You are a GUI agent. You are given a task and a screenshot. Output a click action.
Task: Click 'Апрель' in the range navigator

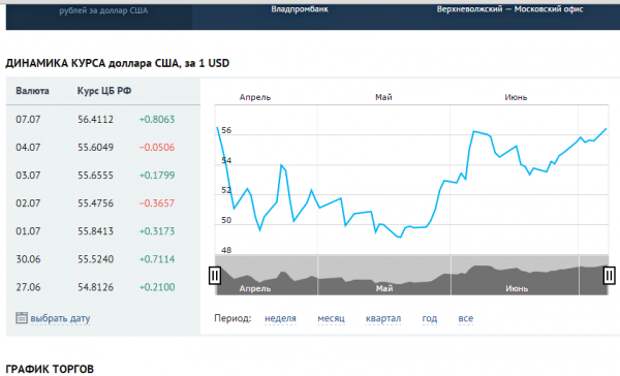pos(255,289)
